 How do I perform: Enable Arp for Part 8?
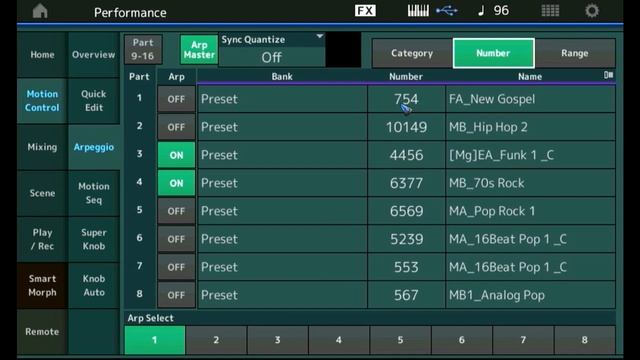[176, 295]
